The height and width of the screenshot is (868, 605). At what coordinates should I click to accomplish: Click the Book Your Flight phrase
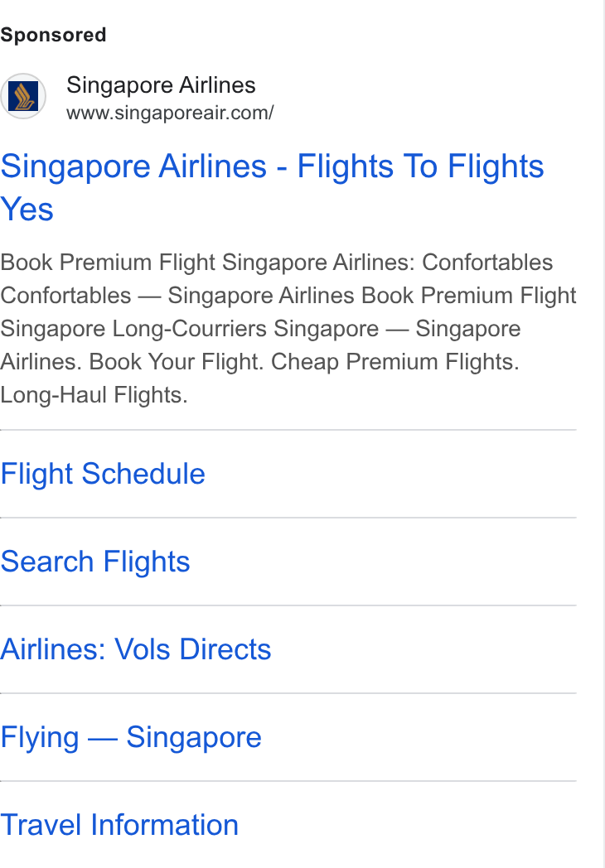tap(177, 362)
